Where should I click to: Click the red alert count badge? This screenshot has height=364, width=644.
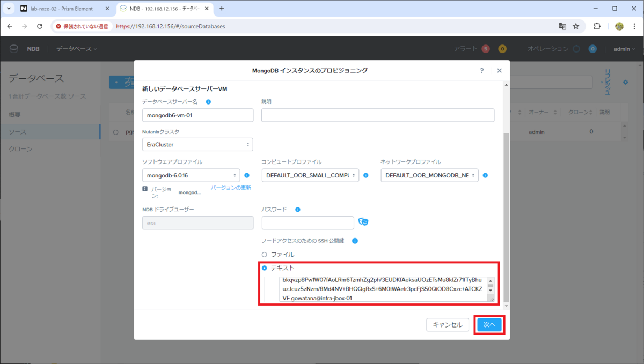pyautogui.click(x=486, y=49)
